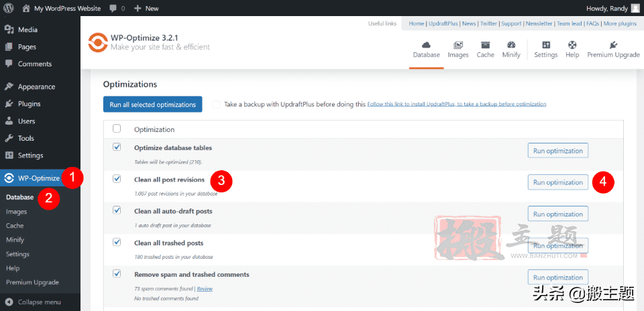Click the WP-Optimize sidebar icon
The image size is (644, 311).
pos(9,178)
